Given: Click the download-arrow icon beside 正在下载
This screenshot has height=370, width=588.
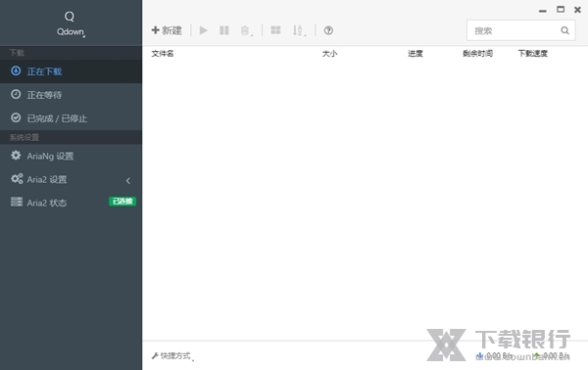Looking at the screenshot, I should point(16,70).
